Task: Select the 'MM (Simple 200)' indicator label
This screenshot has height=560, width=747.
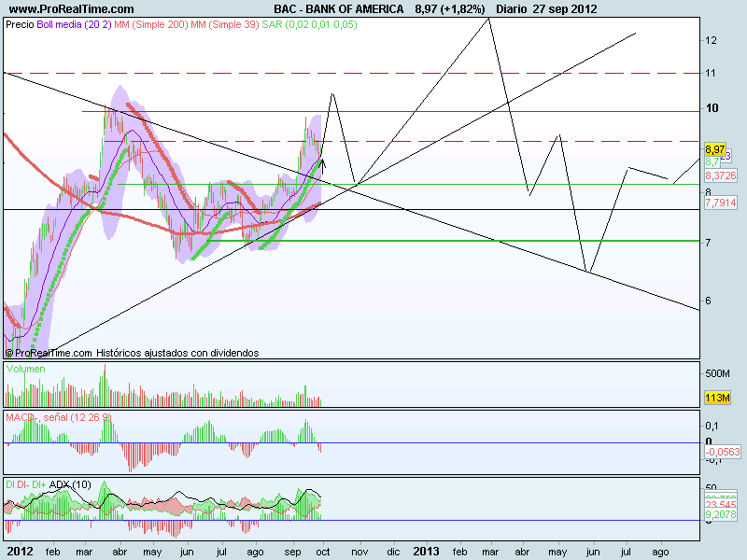Action: coord(151,24)
